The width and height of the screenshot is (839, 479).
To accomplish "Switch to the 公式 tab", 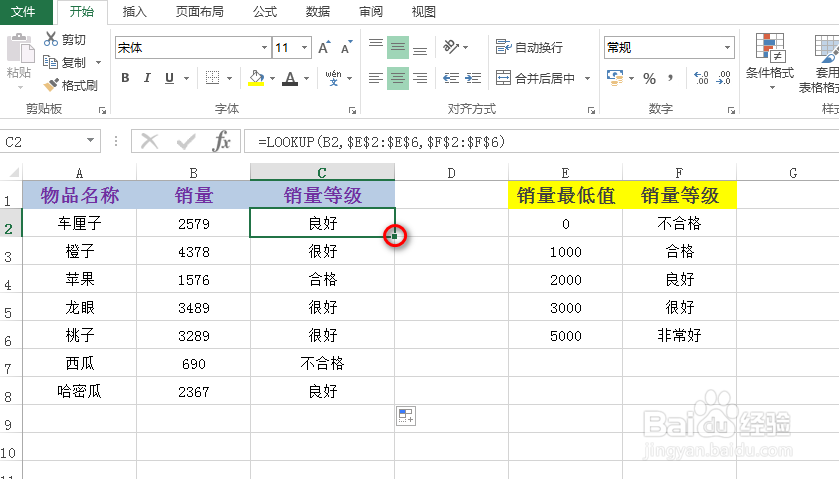I will click(265, 12).
